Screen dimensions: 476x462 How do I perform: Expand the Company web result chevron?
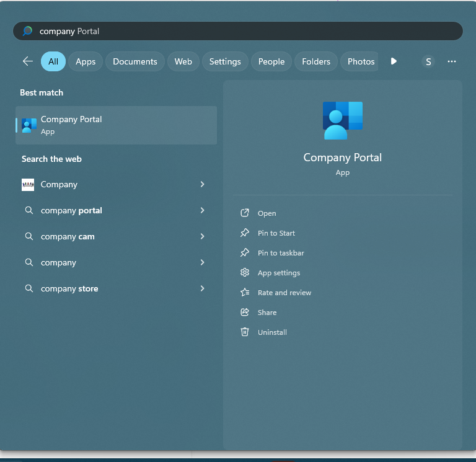tap(203, 185)
